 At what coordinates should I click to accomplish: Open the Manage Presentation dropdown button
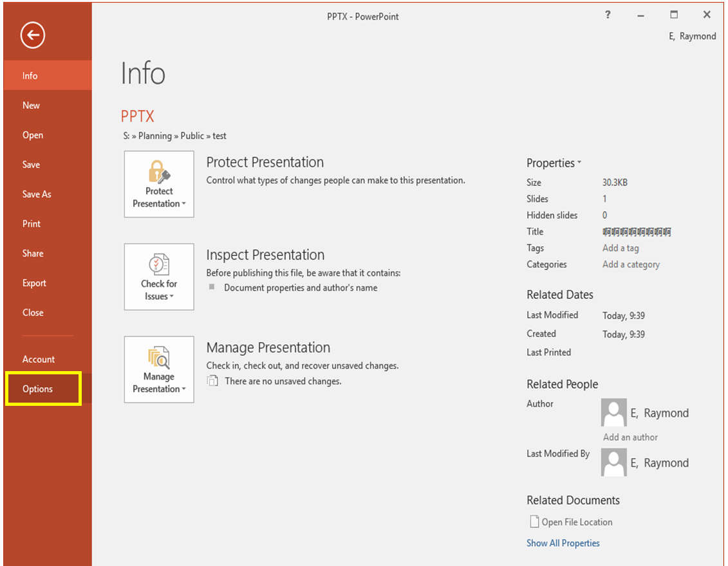(x=159, y=370)
